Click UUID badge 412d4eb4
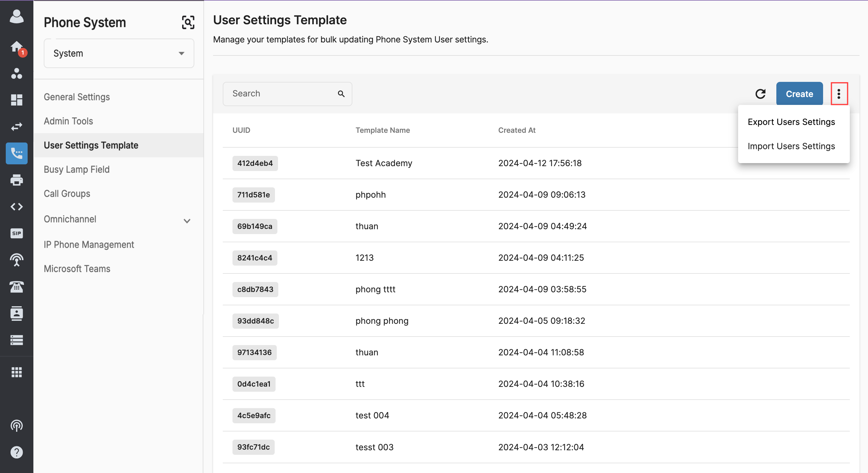The width and height of the screenshot is (868, 473). (x=255, y=163)
